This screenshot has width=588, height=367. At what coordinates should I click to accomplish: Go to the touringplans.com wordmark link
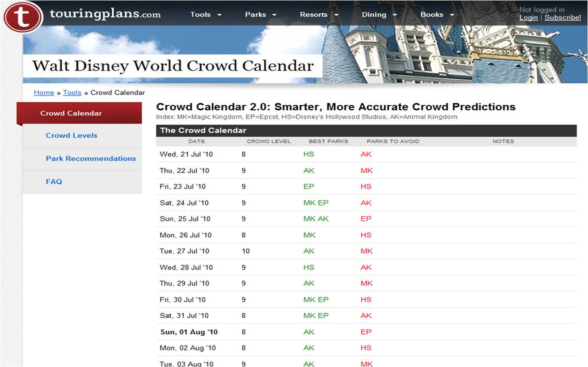pos(105,14)
